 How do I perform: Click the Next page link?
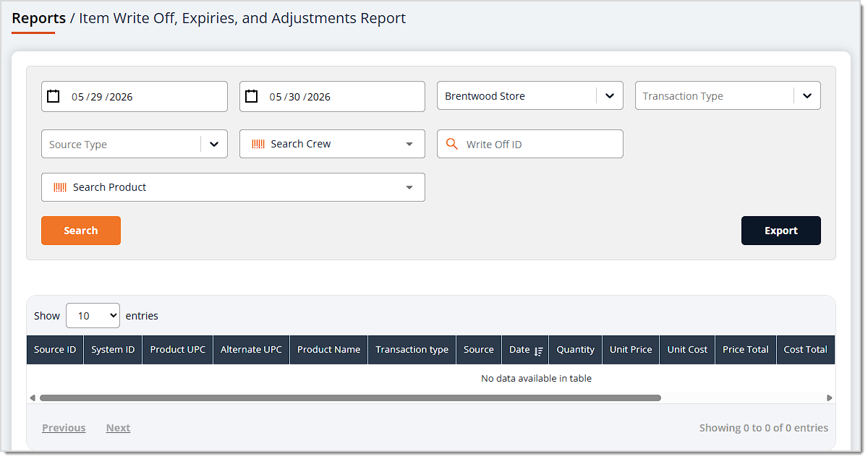(118, 428)
